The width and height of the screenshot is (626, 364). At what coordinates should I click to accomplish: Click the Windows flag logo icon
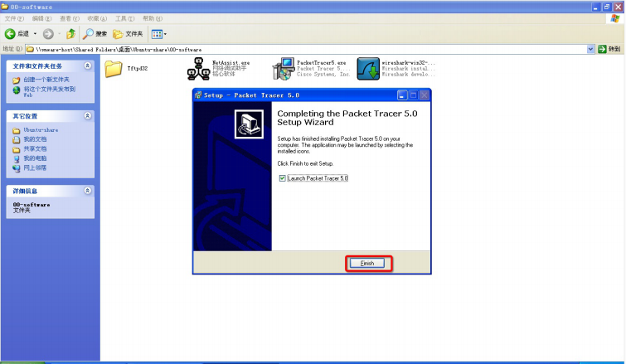tap(615, 19)
